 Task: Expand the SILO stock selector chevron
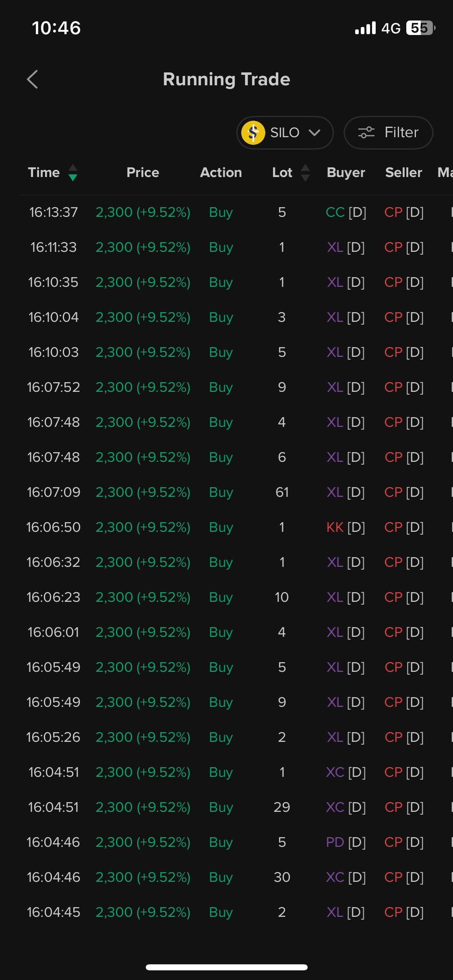coord(314,133)
